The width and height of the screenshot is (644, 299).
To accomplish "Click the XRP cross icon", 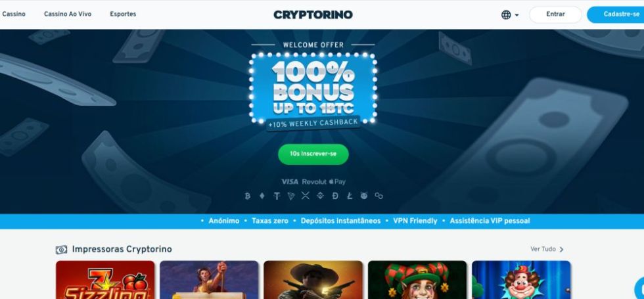I will tap(305, 196).
